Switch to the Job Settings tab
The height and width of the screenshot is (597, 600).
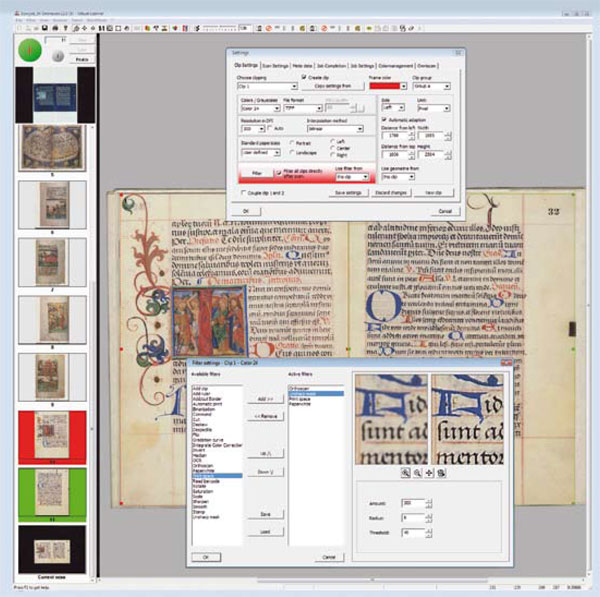[362, 66]
